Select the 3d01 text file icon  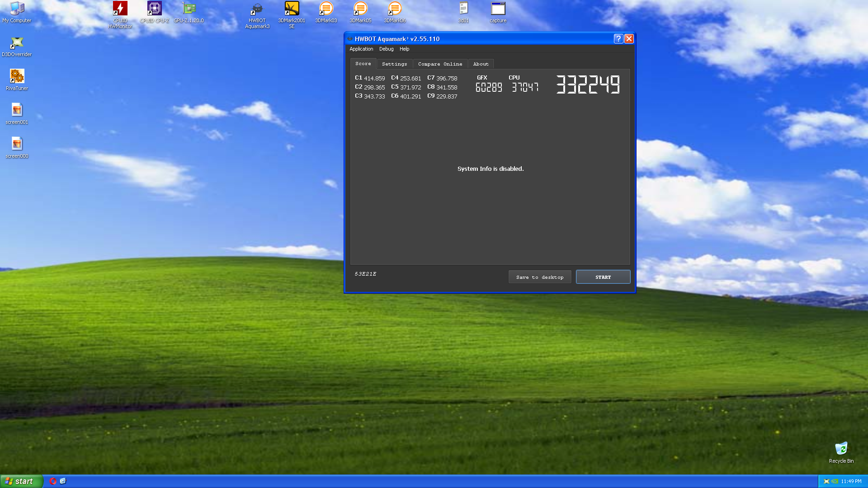click(463, 12)
